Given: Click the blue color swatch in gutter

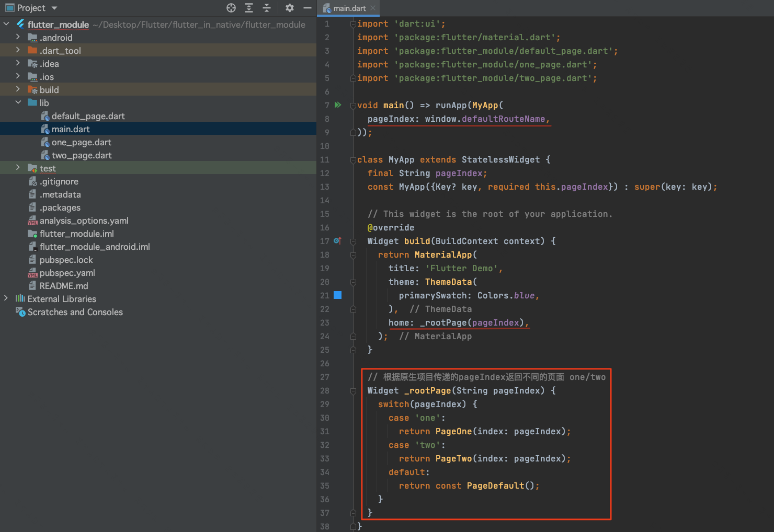Looking at the screenshot, I should point(338,295).
